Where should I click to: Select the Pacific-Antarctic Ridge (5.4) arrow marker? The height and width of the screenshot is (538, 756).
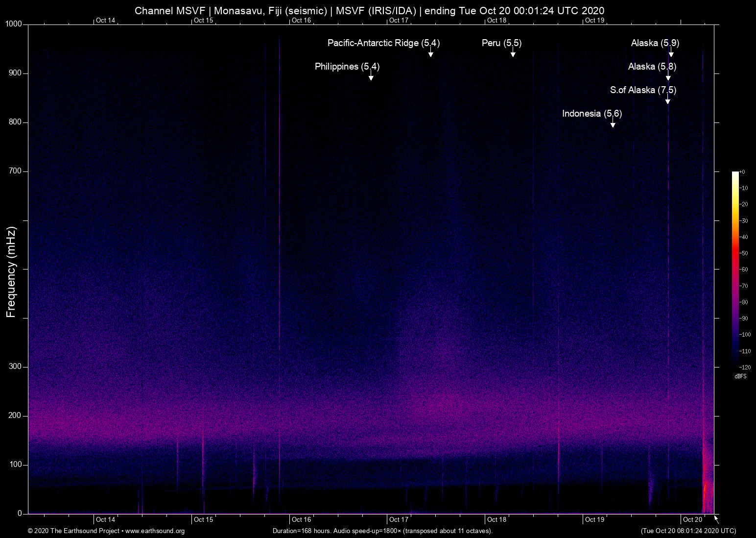tap(431, 53)
